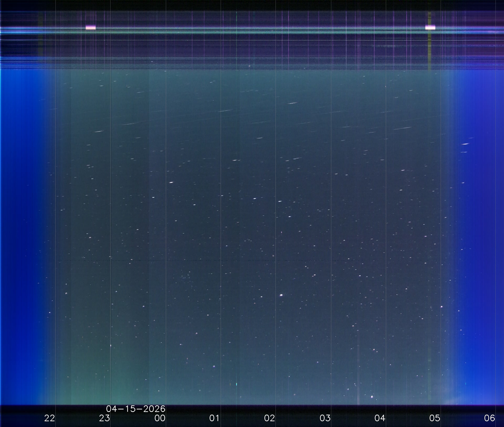504x427 pixels.
Task: Click the pink-white bright block near 23 hour
Action: 91,28
